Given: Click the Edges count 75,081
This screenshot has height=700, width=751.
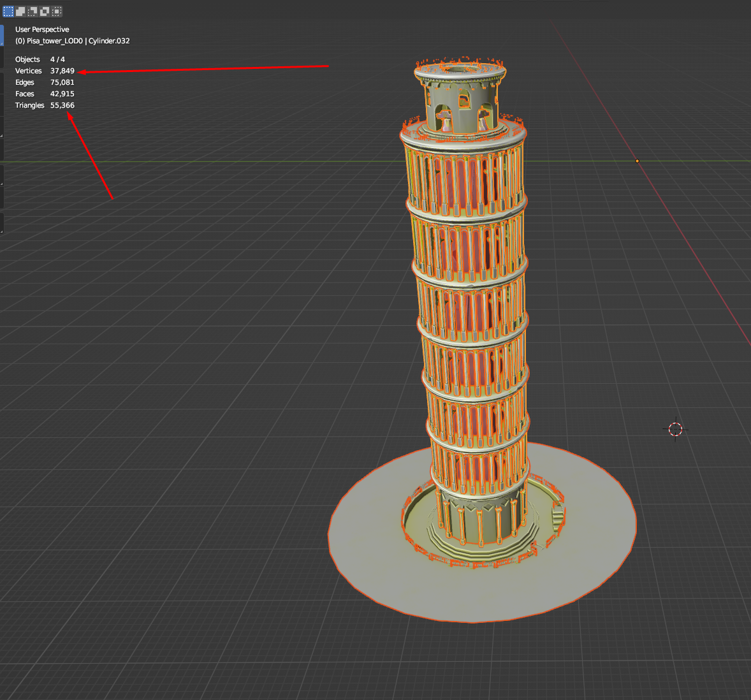Looking at the screenshot, I should click(62, 82).
